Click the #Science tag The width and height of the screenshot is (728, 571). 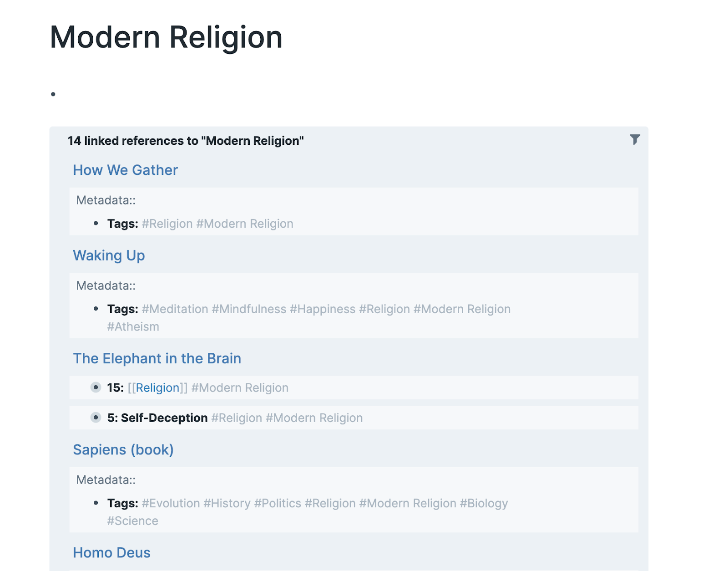132,521
